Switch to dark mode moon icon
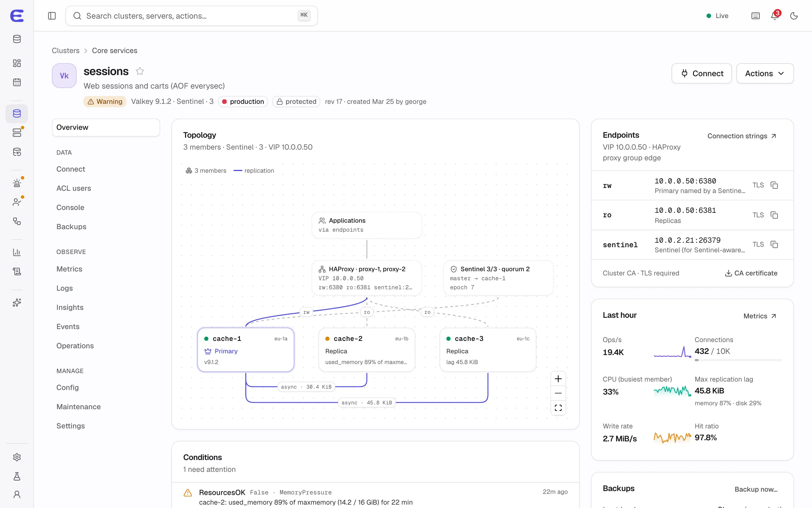812x508 pixels. 794,16
